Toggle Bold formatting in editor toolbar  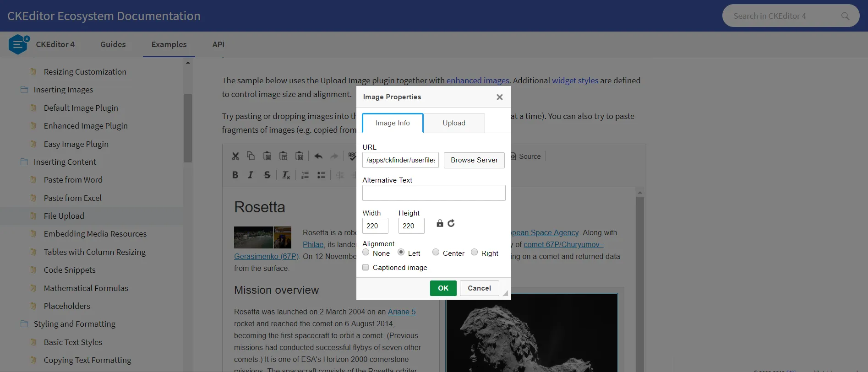click(235, 175)
